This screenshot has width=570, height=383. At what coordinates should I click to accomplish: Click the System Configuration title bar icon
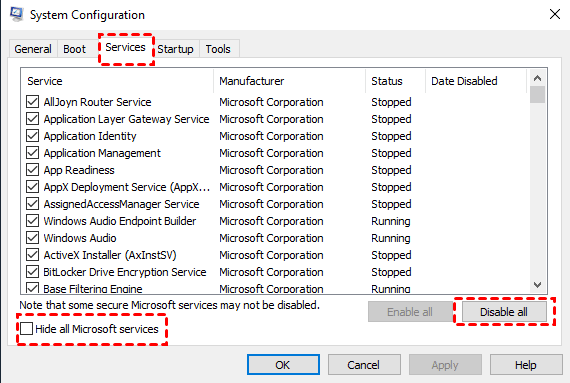point(16,15)
